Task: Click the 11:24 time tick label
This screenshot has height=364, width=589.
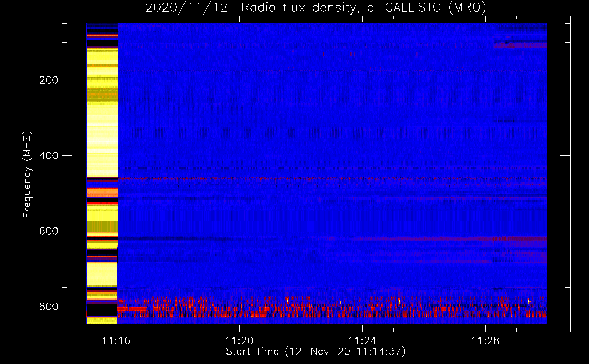Action: pyautogui.click(x=362, y=341)
